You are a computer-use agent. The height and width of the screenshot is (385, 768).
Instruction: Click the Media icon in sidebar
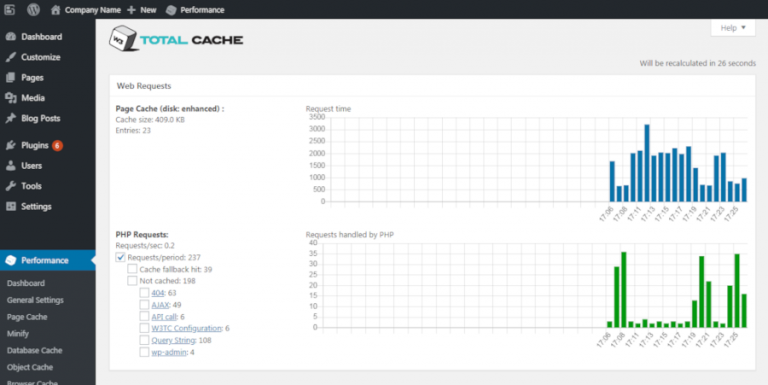point(11,98)
